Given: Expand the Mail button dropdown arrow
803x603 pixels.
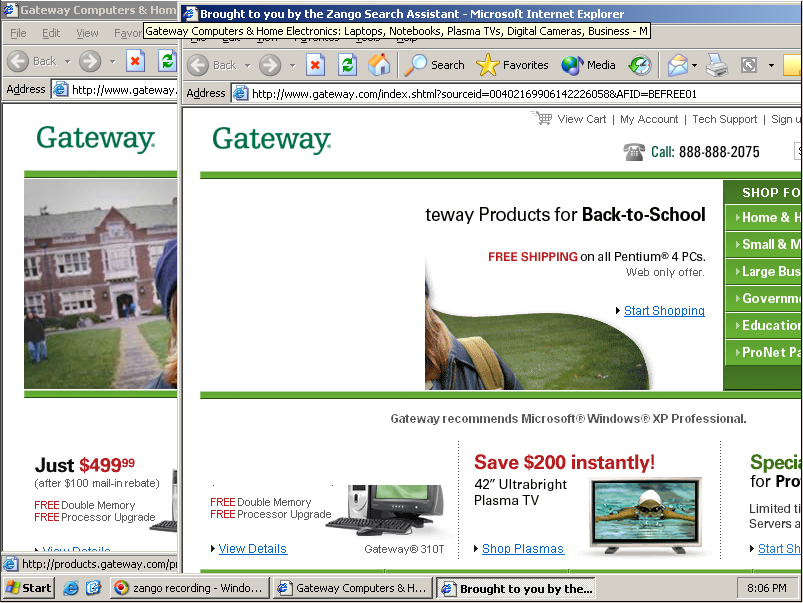Looking at the screenshot, I should (x=694, y=66).
